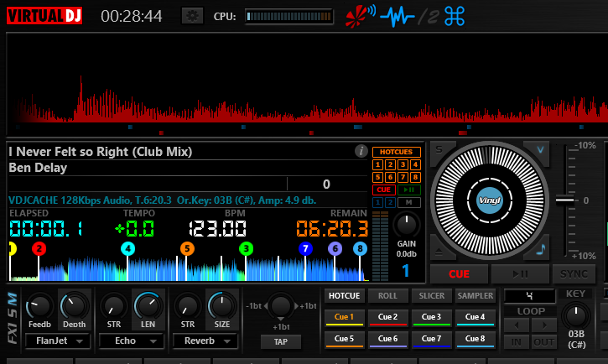
Task: Click the loop length display showing 4
Action: pyautogui.click(x=530, y=296)
